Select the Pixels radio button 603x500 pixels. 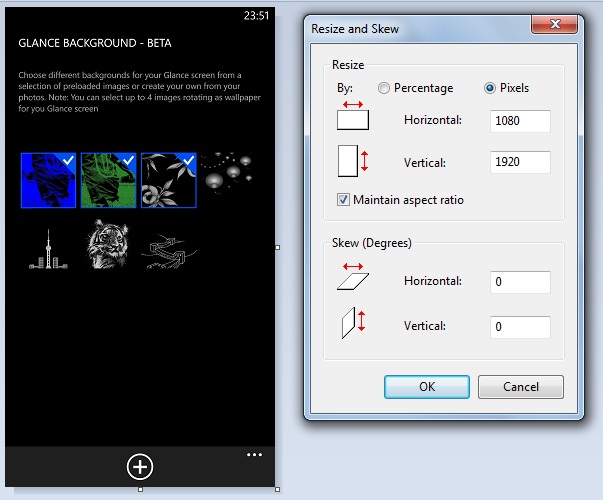click(x=490, y=88)
